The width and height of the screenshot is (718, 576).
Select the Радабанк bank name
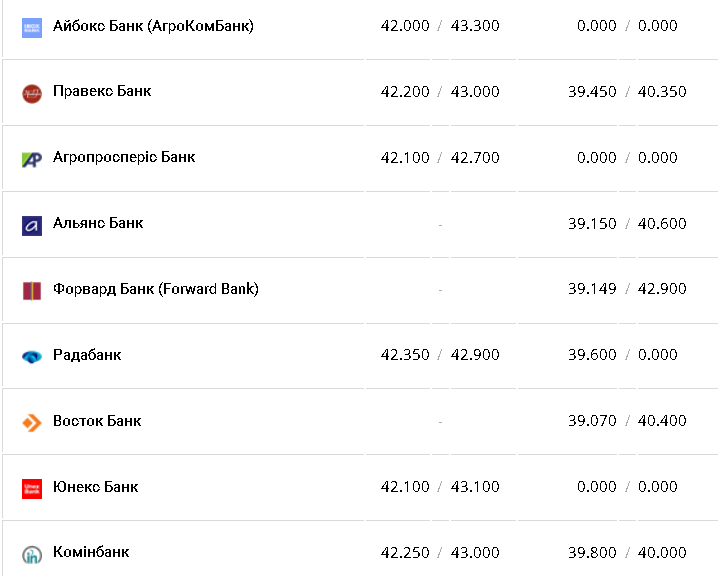(87, 355)
